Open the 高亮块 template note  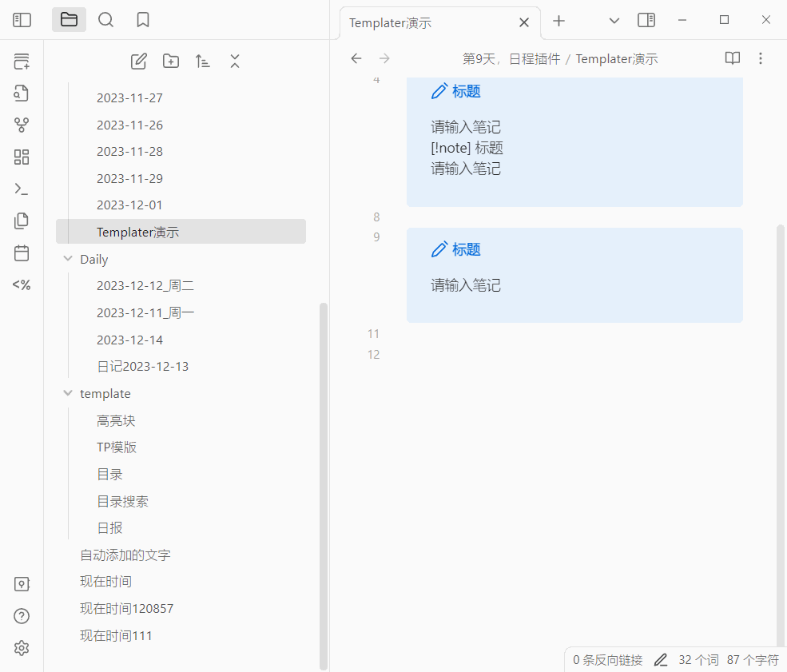pos(116,420)
